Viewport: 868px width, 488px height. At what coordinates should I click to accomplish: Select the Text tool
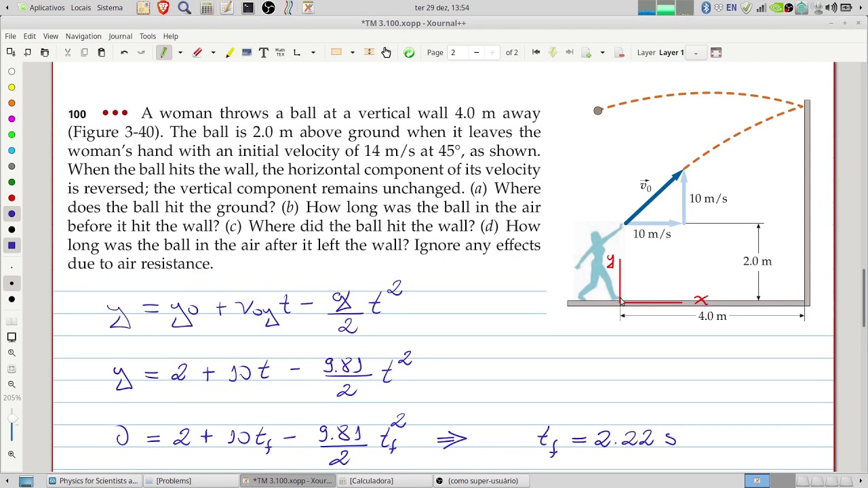coord(264,52)
